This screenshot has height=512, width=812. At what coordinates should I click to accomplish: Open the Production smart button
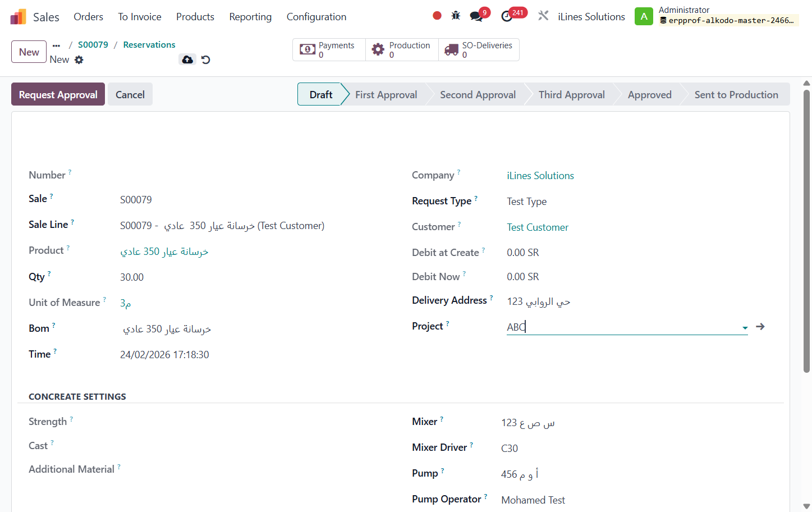click(x=402, y=49)
